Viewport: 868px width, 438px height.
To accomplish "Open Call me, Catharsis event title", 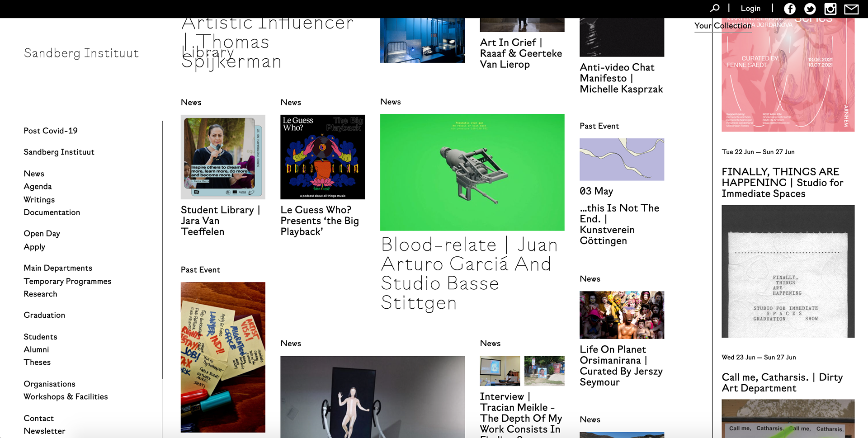I will click(x=782, y=382).
